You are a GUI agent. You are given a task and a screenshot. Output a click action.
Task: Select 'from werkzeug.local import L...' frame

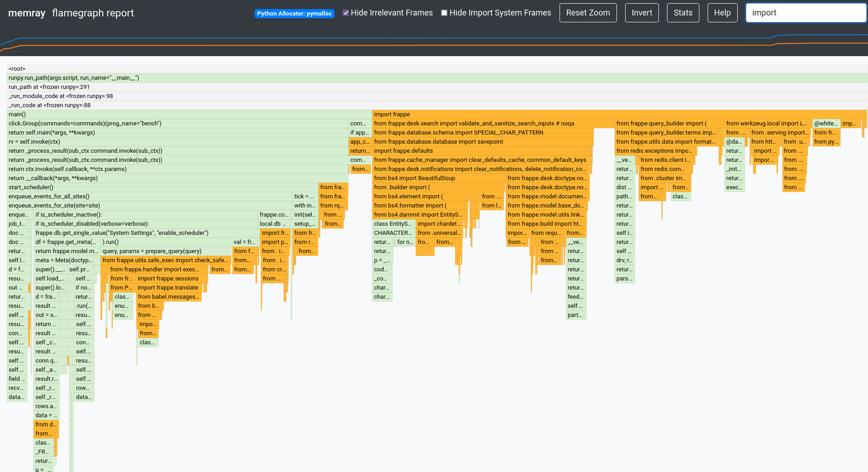click(768, 124)
